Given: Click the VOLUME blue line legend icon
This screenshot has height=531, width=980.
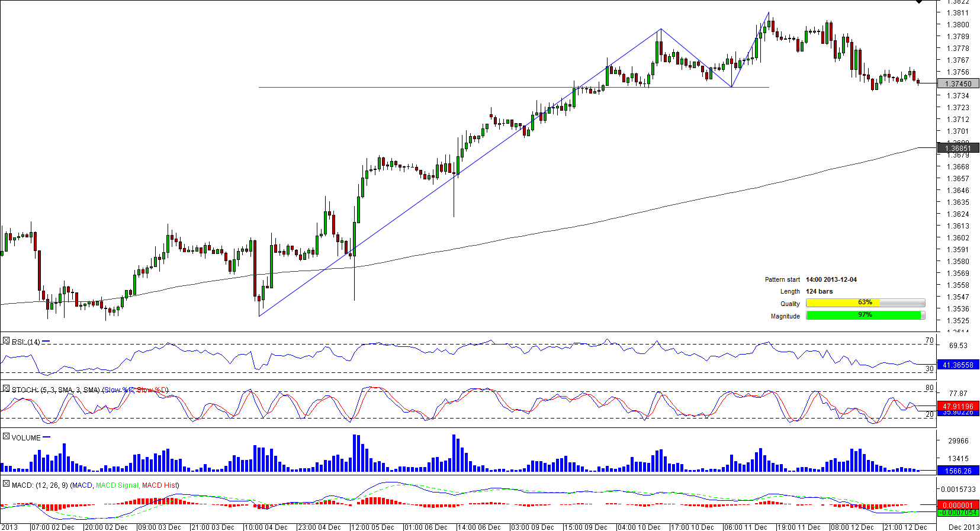Looking at the screenshot, I should pyautogui.click(x=47, y=437).
